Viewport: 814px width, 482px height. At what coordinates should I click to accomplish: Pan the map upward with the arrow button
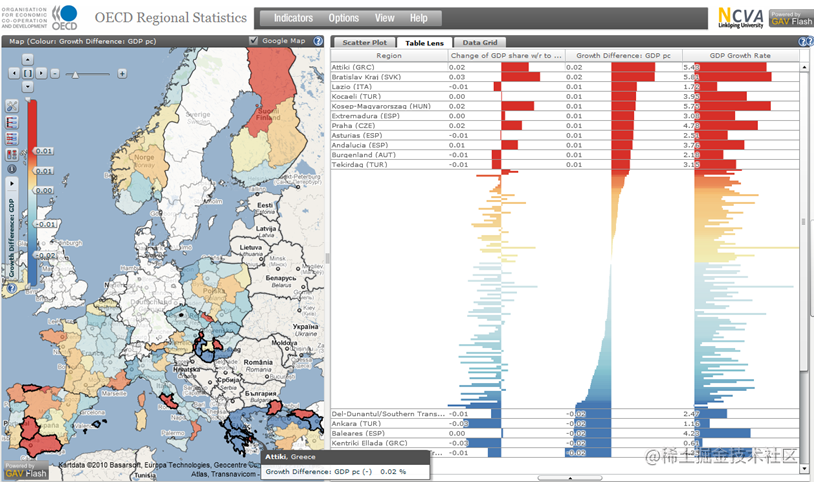28,60
